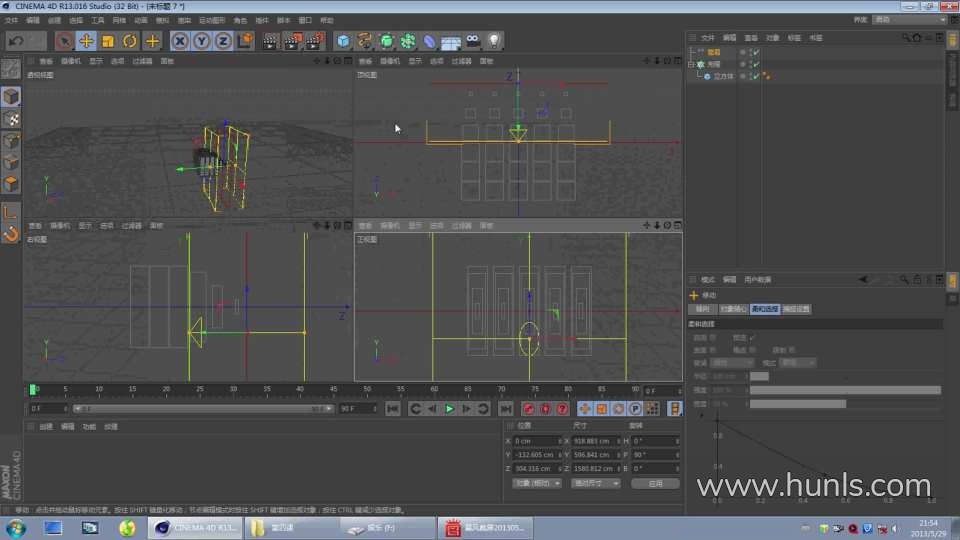Select the Rotate tool
This screenshot has width=960, height=540.
(x=130, y=41)
